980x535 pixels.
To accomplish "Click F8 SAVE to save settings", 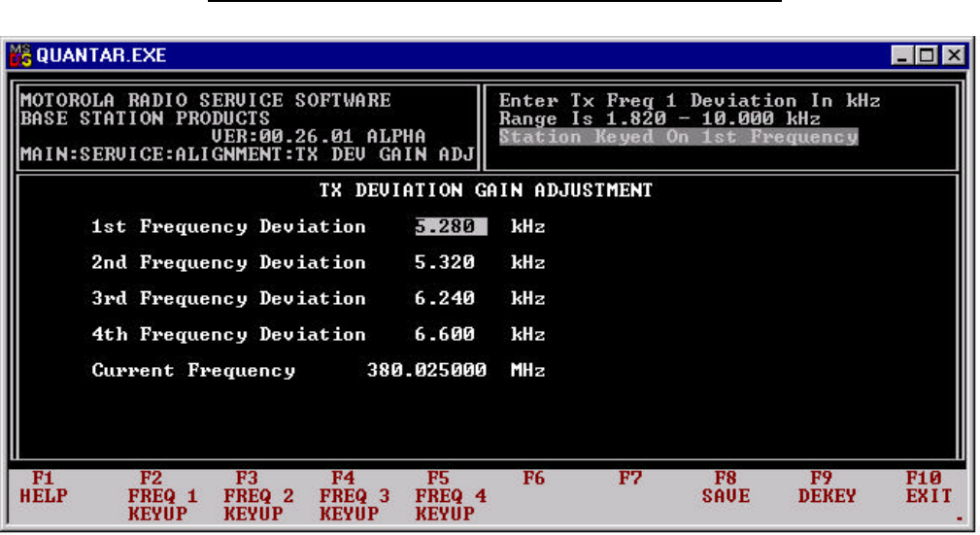I will [x=725, y=487].
